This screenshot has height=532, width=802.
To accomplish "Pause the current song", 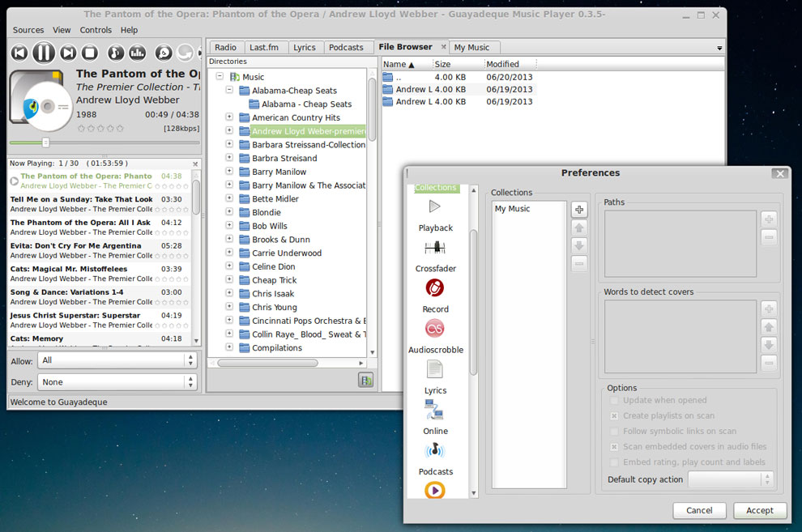I will point(44,53).
